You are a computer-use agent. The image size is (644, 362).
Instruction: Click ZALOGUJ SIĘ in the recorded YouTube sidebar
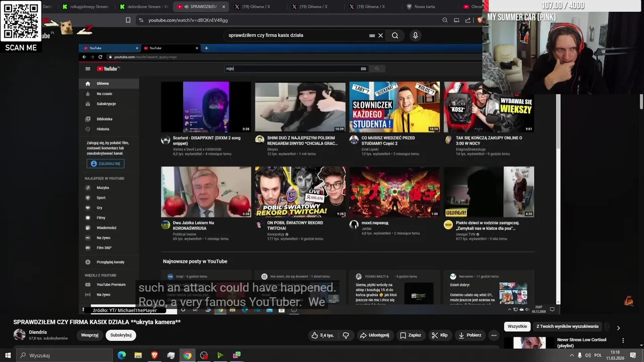(105, 163)
